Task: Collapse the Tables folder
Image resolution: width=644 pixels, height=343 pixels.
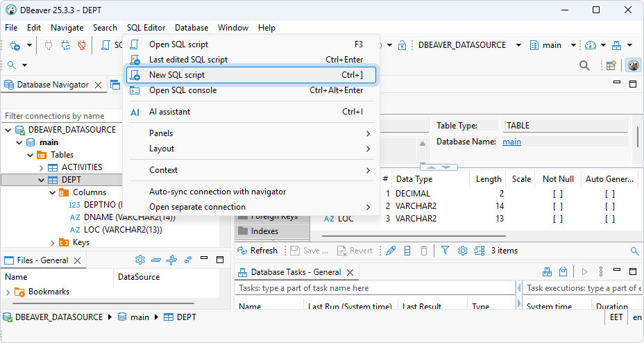Action: click(31, 156)
